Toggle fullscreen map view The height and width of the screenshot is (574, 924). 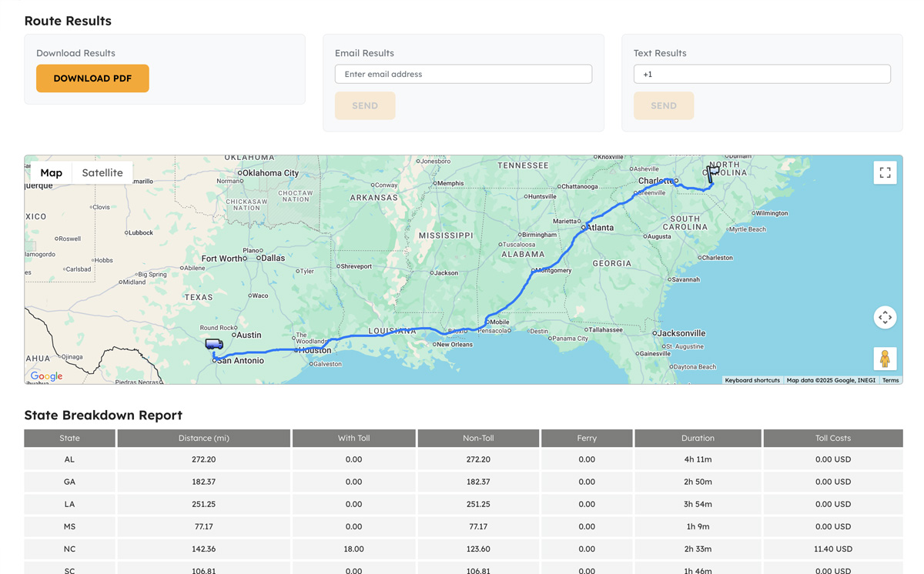pyautogui.click(x=885, y=173)
